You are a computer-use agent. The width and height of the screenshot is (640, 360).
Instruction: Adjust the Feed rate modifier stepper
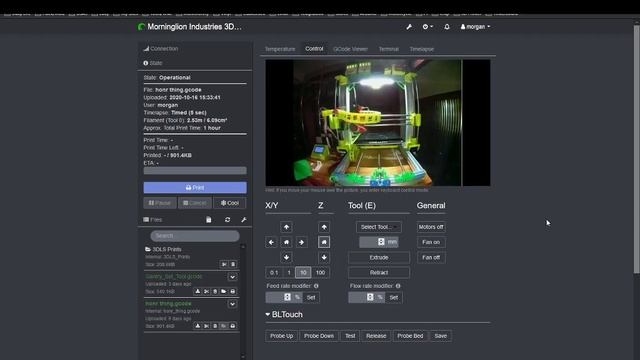point(287,297)
